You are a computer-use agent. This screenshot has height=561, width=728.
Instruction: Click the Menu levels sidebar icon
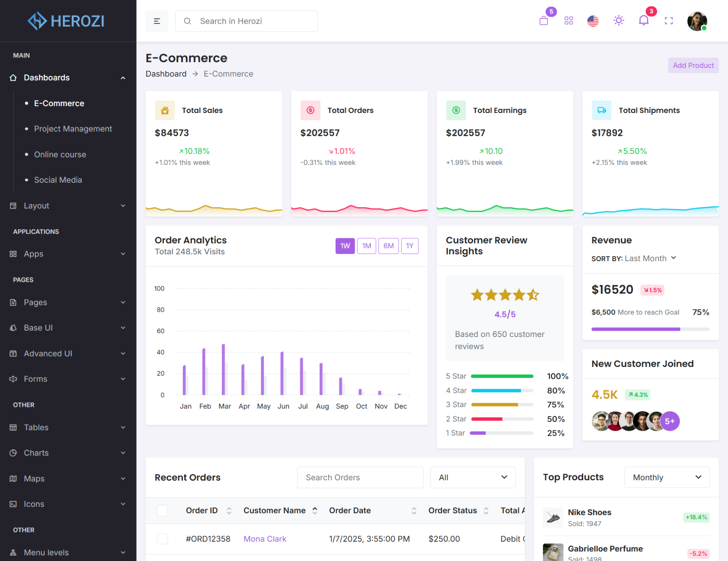pos(13,552)
